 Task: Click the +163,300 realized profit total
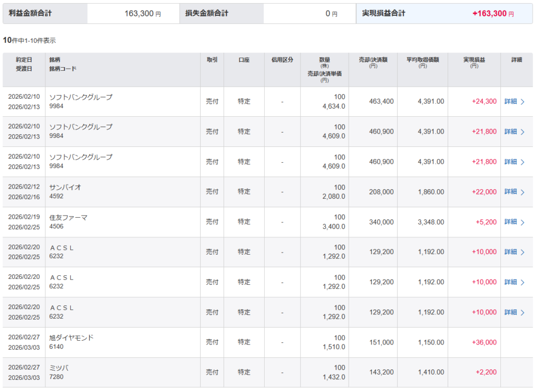(489, 14)
